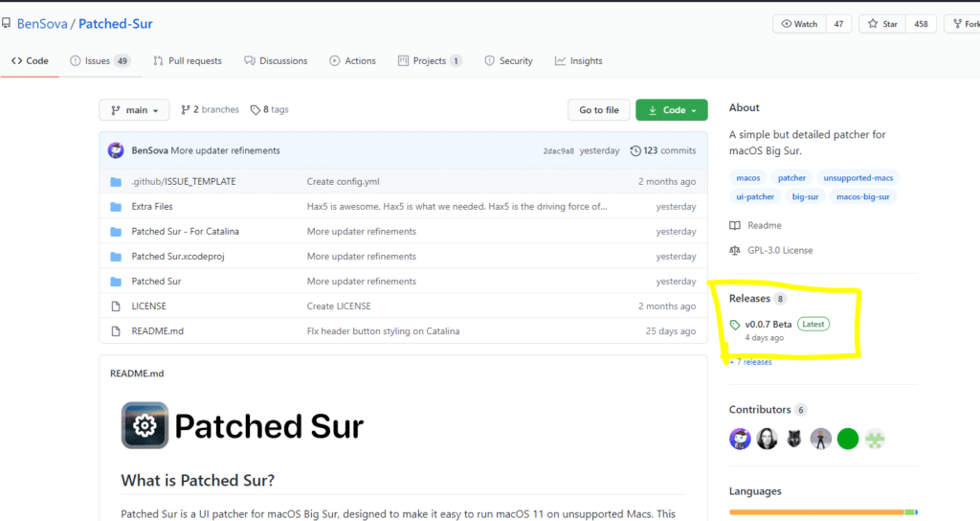The height and width of the screenshot is (521, 980).
Task: Click the Patched Sur logo image in README
Action: pyautogui.click(x=145, y=425)
